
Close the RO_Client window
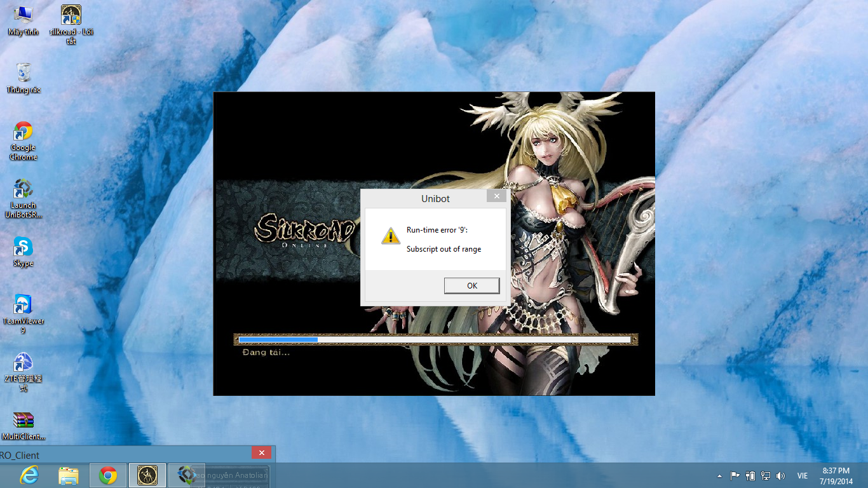click(x=261, y=452)
